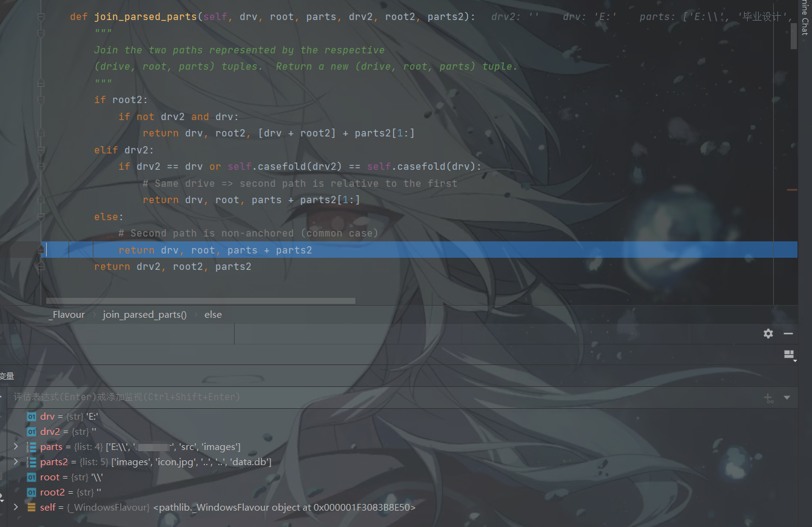Collapse the docstring fold marker
812x527 pixels.
[x=41, y=33]
